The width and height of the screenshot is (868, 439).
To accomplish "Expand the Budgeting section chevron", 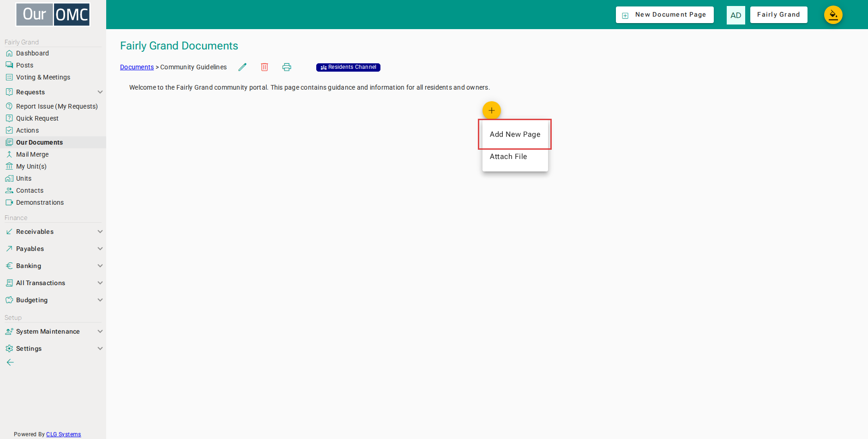I will [x=100, y=300].
